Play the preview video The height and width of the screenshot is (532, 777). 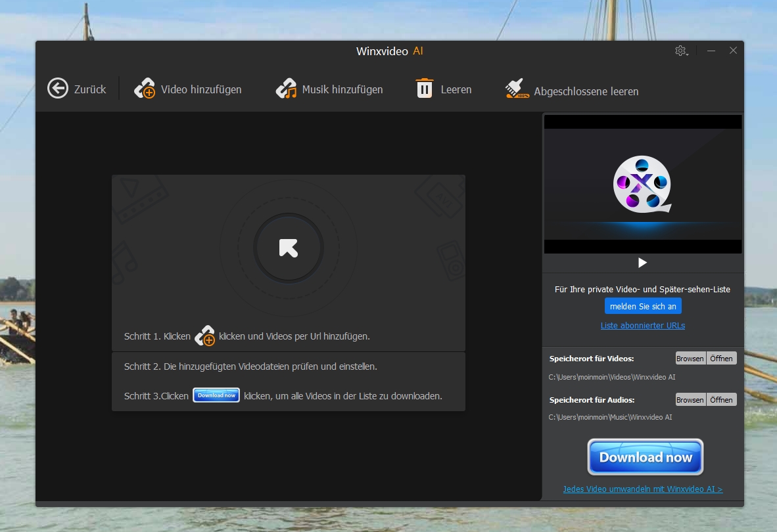[643, 262]
